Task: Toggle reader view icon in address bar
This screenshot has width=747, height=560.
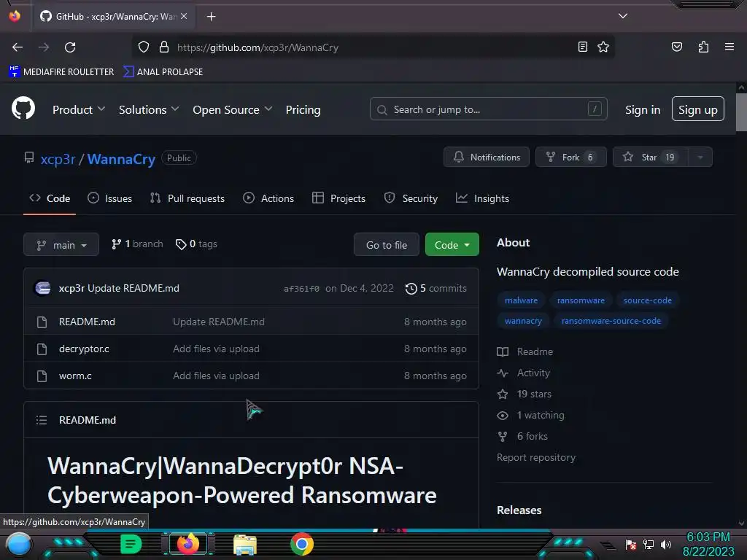Action: (582, 47)
